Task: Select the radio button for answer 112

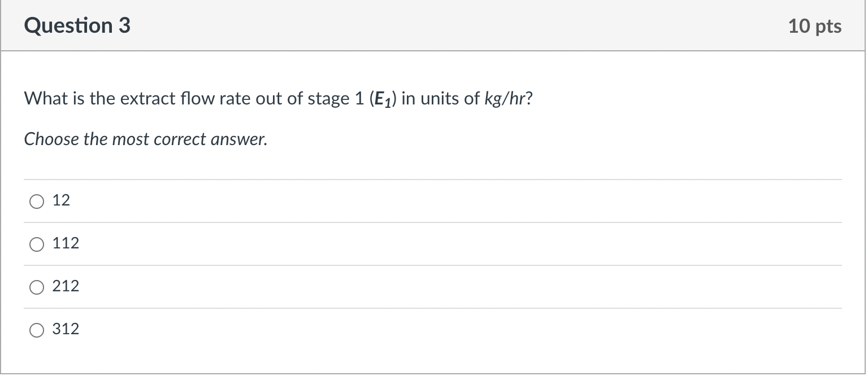Action: (x=36, y=244)
